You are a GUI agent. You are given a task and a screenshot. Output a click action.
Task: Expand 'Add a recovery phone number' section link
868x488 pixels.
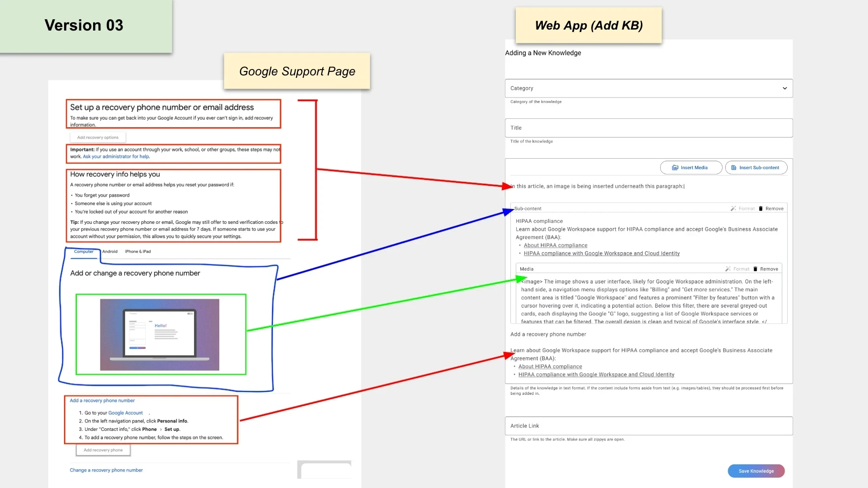tap(102, 401)
